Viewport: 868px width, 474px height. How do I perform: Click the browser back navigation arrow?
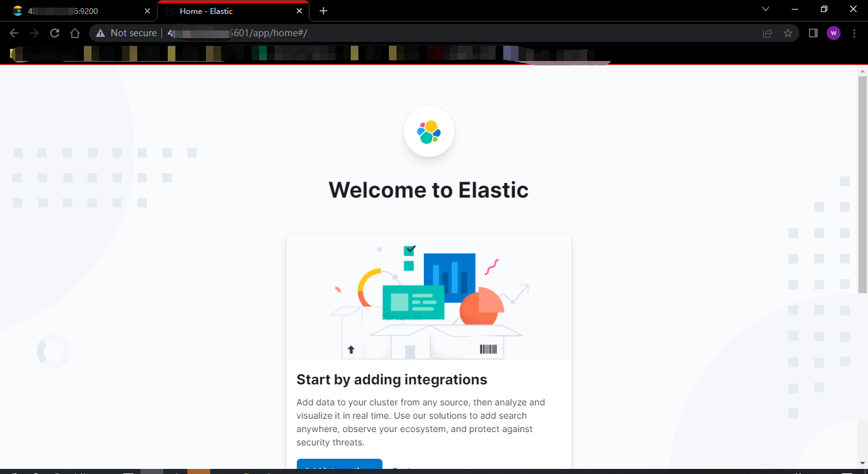[14, 32]
